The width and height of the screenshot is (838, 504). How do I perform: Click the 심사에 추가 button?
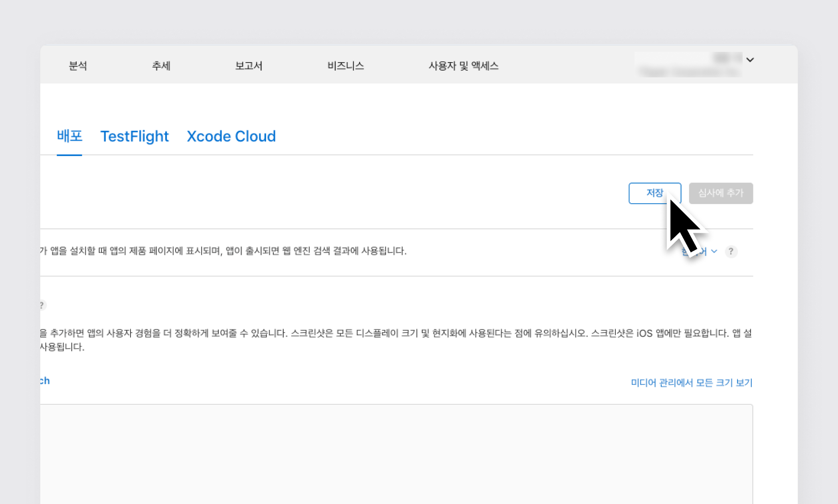pyautogui.click(x=721, y=193)
